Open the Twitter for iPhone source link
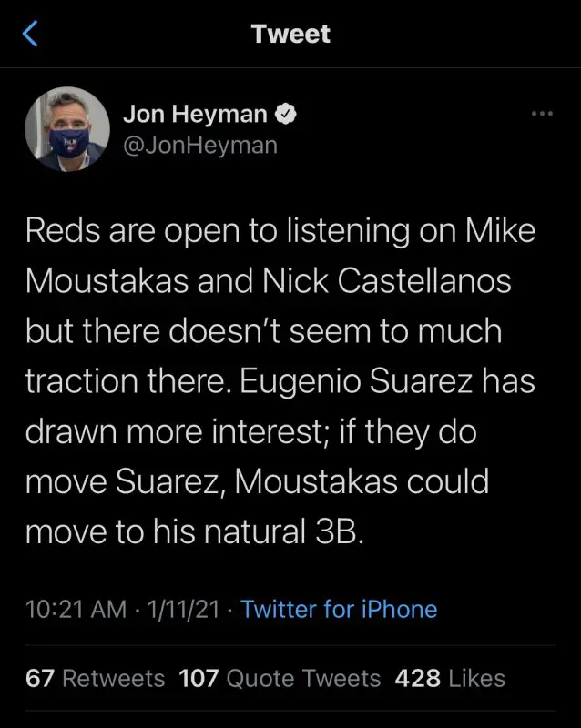581x728 pixels. pos(339,609)
